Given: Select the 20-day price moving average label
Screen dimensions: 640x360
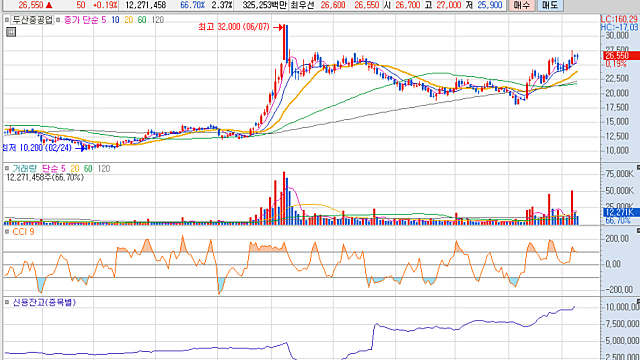Looking at the screenshot, I should (x=129, y=20).
